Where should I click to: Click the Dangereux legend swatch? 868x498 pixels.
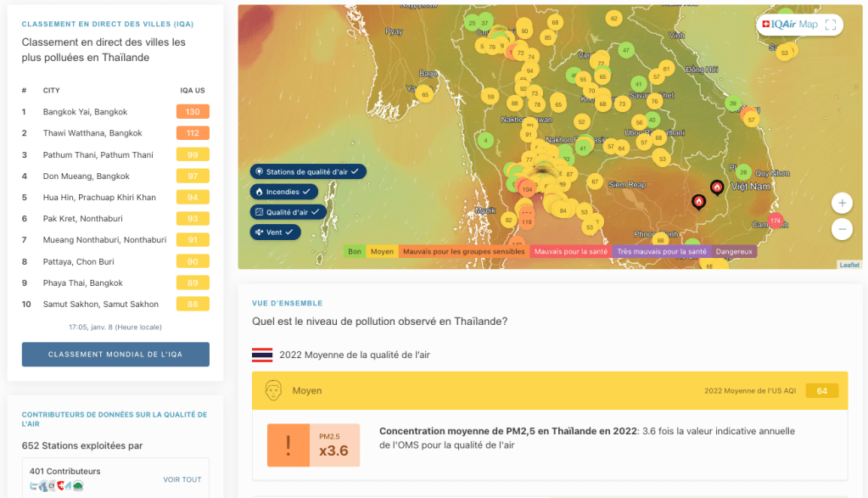[x=734, y=251]
